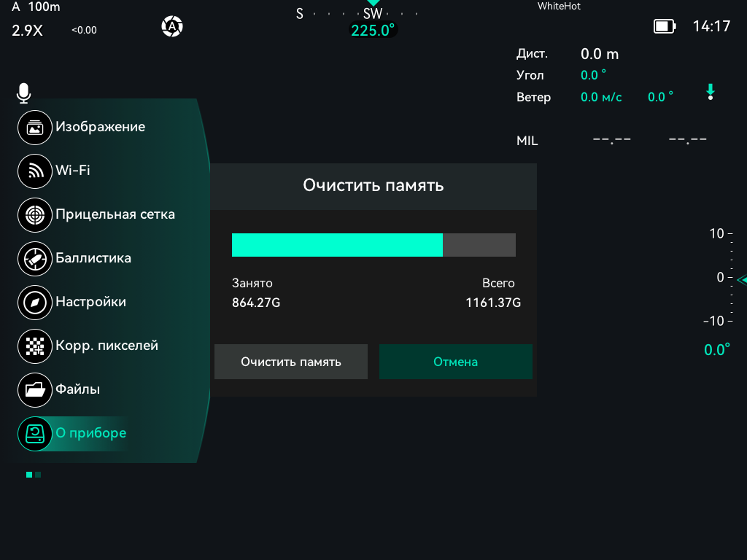Click the Ветер 0.0 м/с value
Image resolution: width=747 pixels, height=560 pixels.
pyautogui.click(x=601, y=97)
